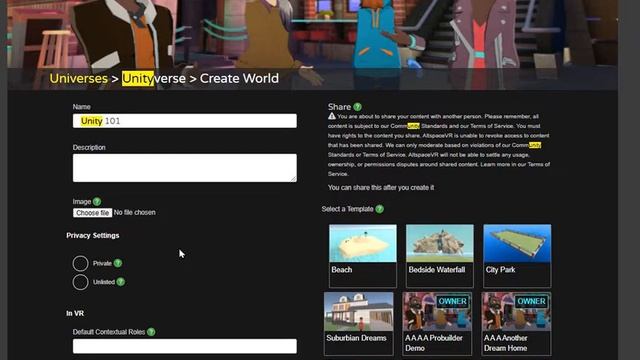Choose the Bedside Waterfall template
Viewport: 640px width, 360px height.
click(x=440, y=256)
